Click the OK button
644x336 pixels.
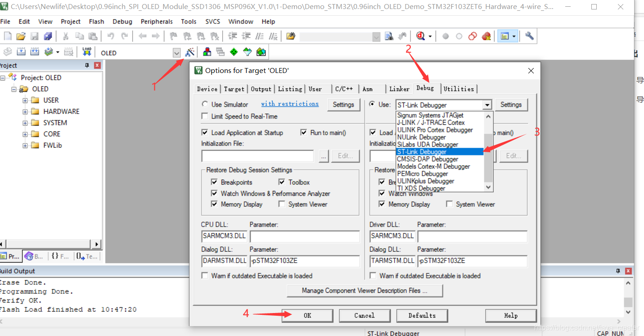point(307,316)
